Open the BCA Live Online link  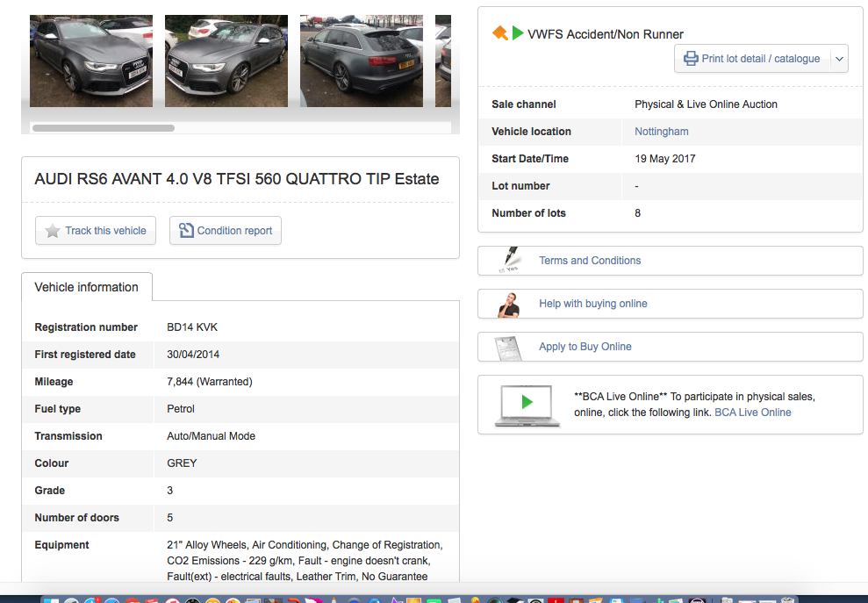pyautogui.click(x=752, y=413)
